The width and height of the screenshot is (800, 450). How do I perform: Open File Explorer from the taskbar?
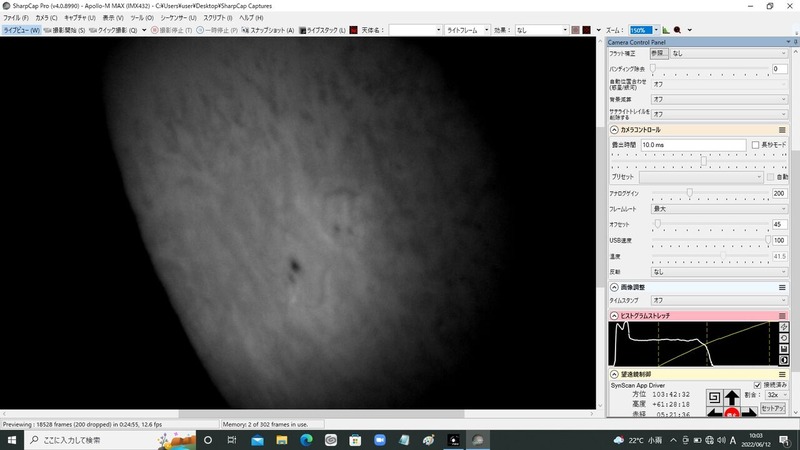pyautogui.click(x=282, y=440)
